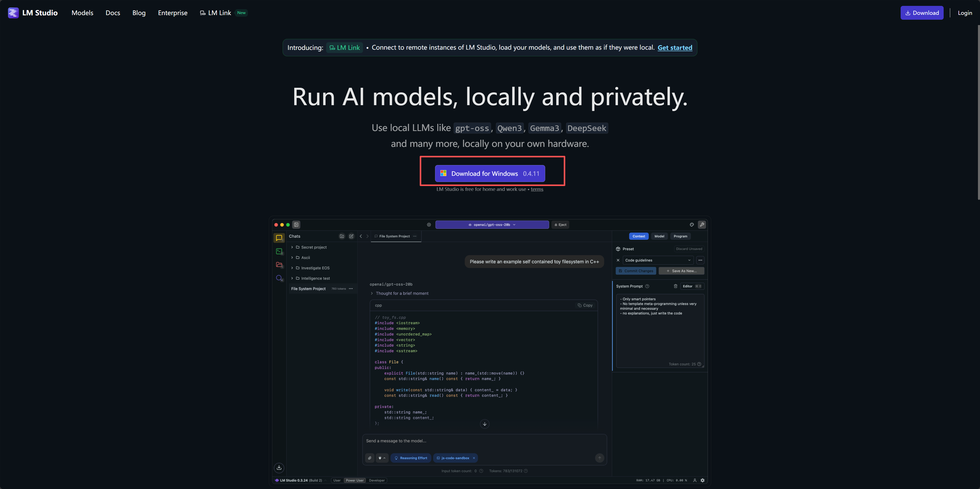Viewport: 980px width, 489px height.
Task: Expand the Ascii folder
Action: (x=292, y=257)
